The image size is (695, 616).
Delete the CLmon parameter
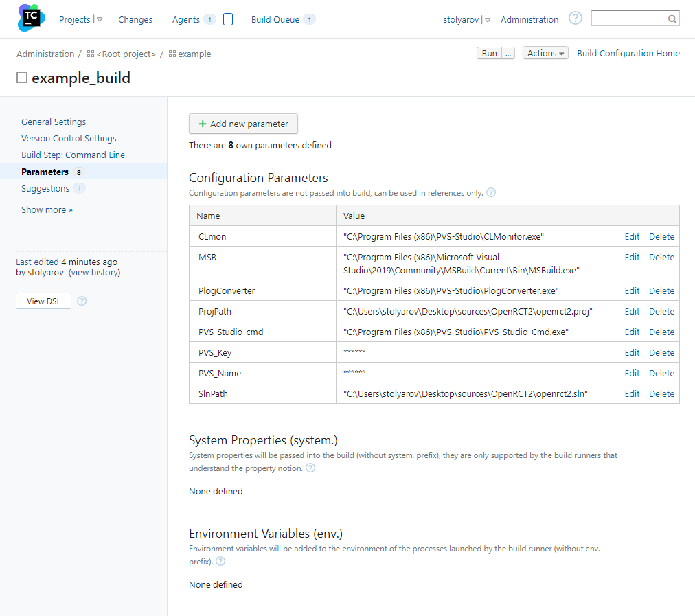tap(661, 237)
